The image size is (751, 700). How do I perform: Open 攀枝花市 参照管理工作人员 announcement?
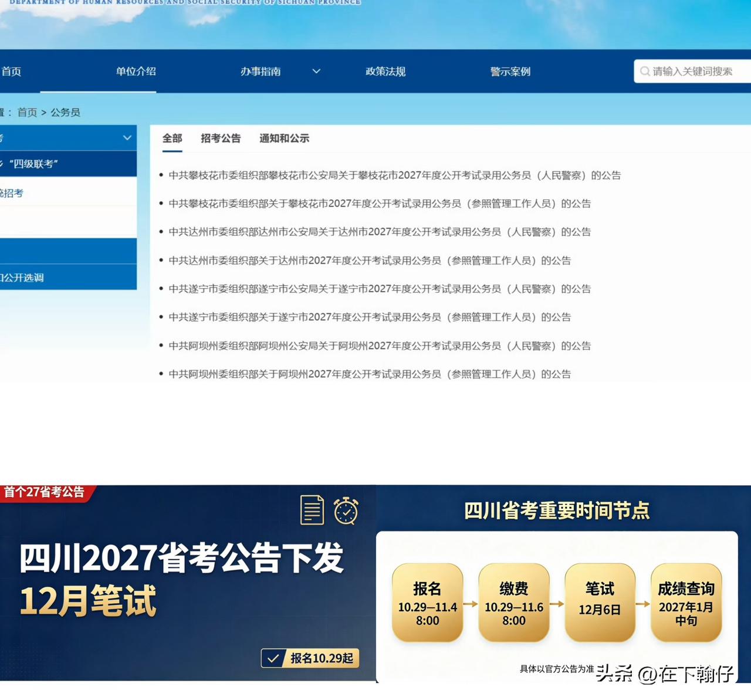pyautogui.click(x=380, y=204)
